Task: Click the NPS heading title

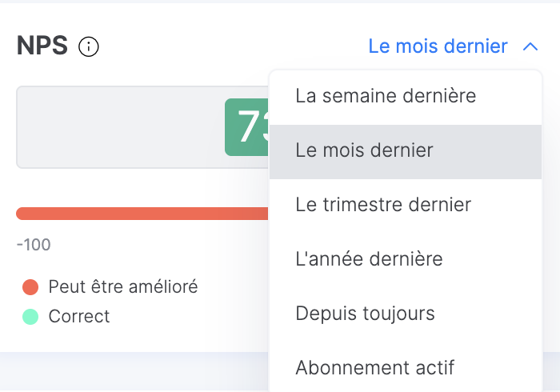Action: [42, 46]
